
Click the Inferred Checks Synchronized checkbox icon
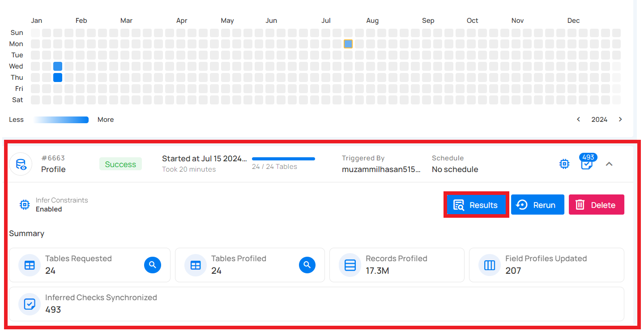pyautogui.click(x=30, y=304)
